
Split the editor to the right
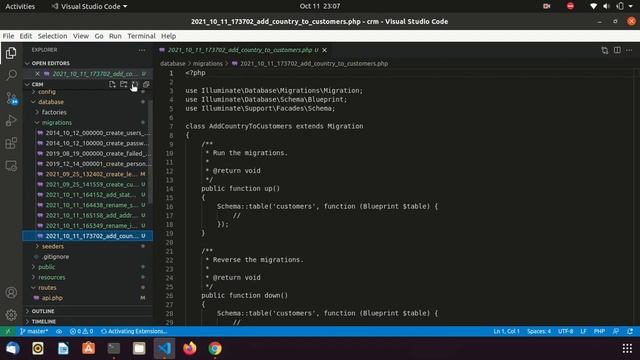(x=617, y=50)
